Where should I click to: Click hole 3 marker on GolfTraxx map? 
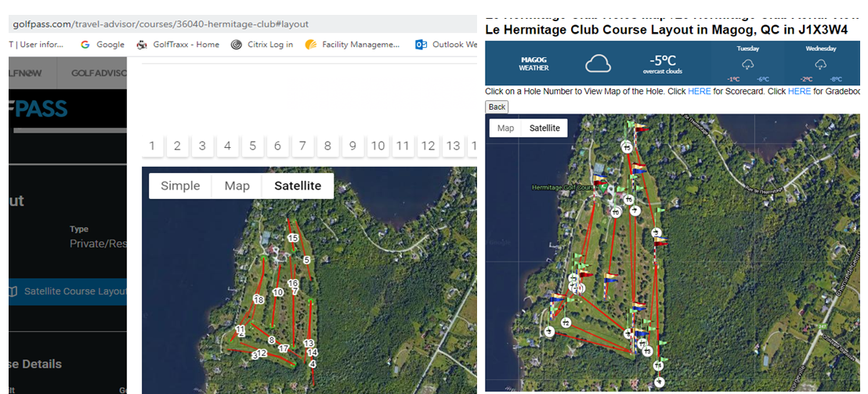click(x=548, y=331)
